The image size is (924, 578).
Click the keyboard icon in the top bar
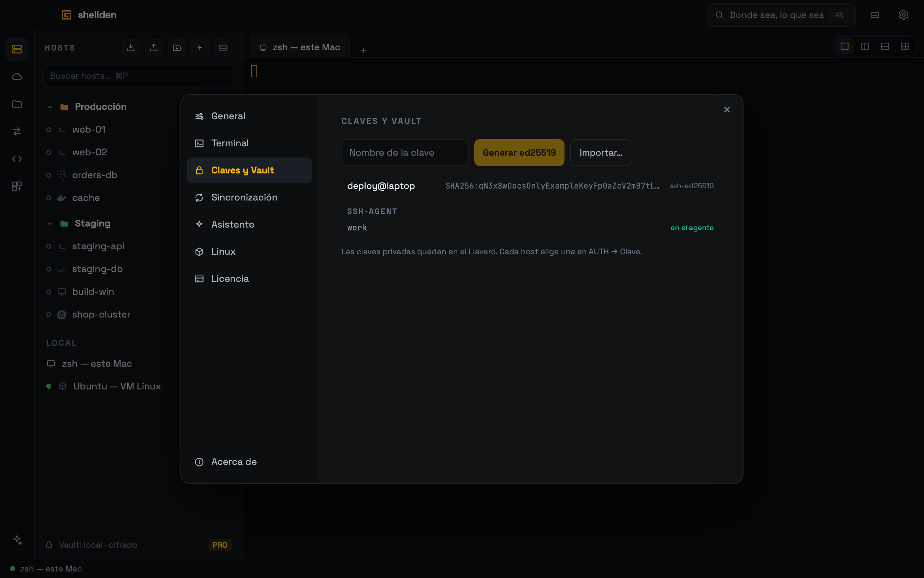875,15
